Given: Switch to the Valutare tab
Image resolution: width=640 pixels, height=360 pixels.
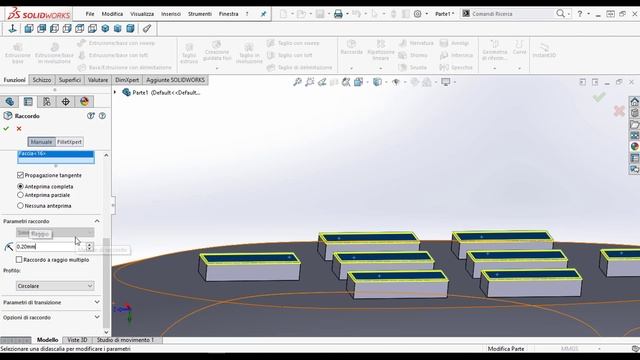Looking at the screenshot, I should (x=98, y=80).
